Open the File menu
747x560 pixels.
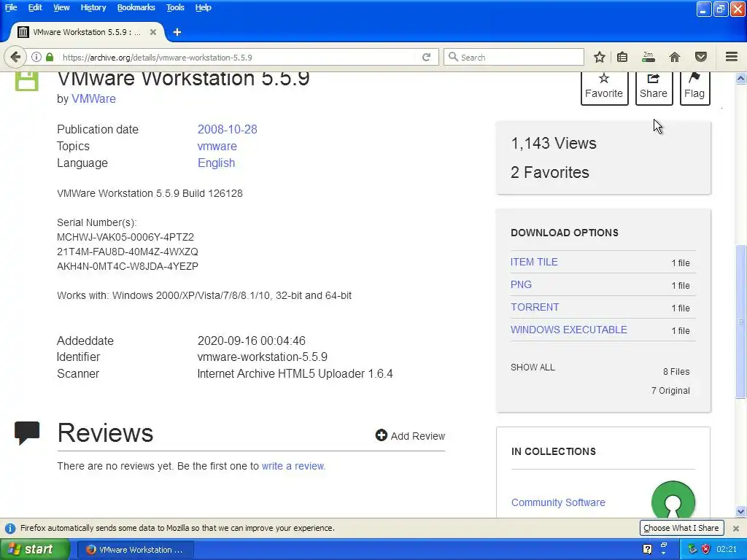[x=11, y=7]
